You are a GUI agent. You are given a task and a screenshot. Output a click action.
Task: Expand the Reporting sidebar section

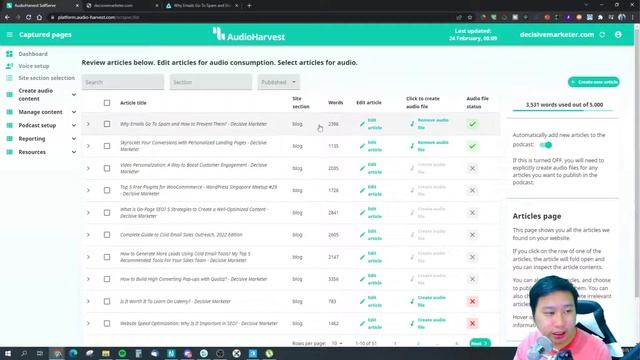(x=74, y=139)
